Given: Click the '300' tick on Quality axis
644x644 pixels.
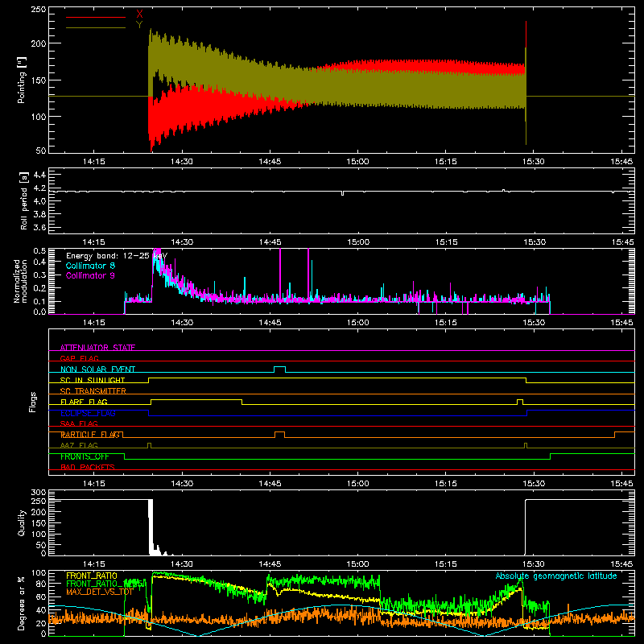Looking at the screenshot, I should click(x=39, y=493).
